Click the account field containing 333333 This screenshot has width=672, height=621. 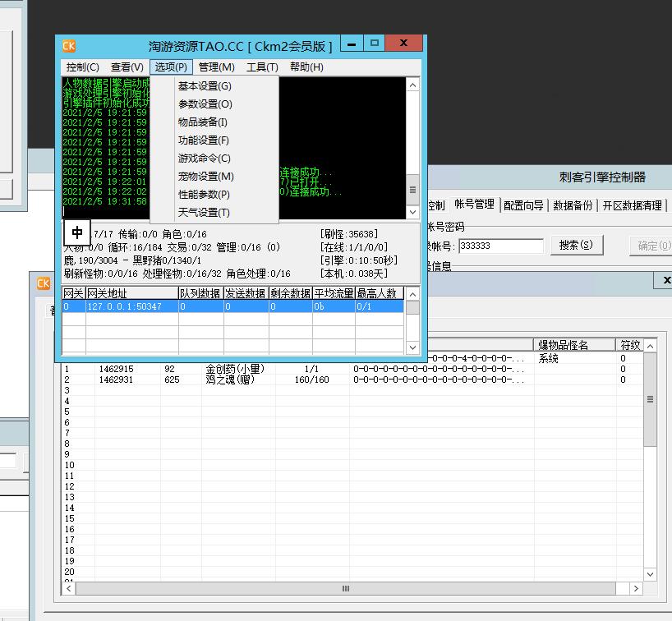tap(500, 246)
